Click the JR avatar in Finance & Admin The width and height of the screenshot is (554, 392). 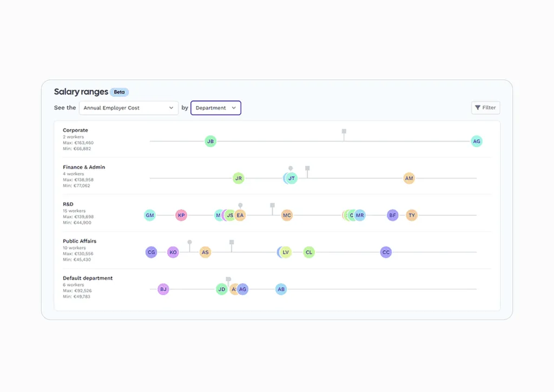[239, 178]
